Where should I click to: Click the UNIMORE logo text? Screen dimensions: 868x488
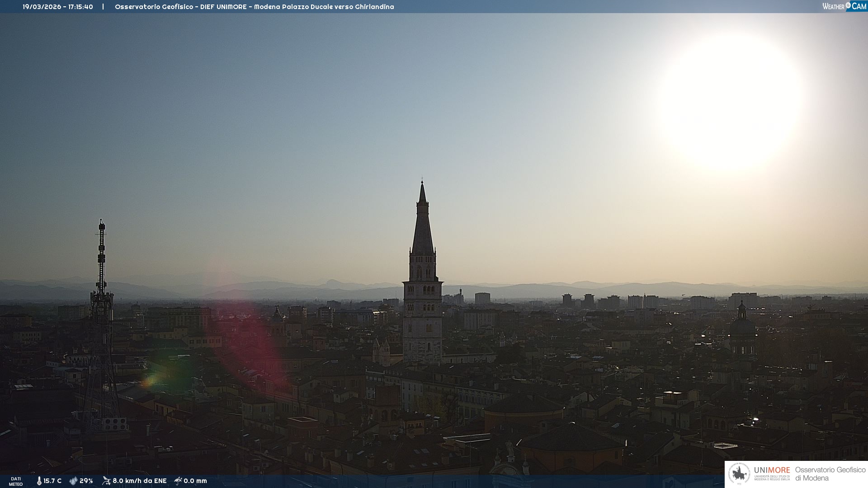(772, 470)
